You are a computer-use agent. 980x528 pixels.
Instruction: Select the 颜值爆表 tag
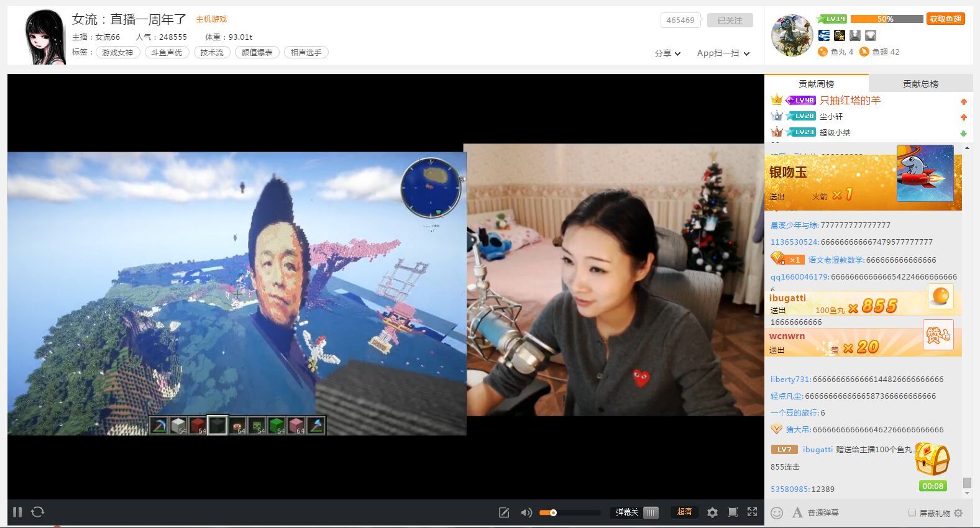pos(257,52)
